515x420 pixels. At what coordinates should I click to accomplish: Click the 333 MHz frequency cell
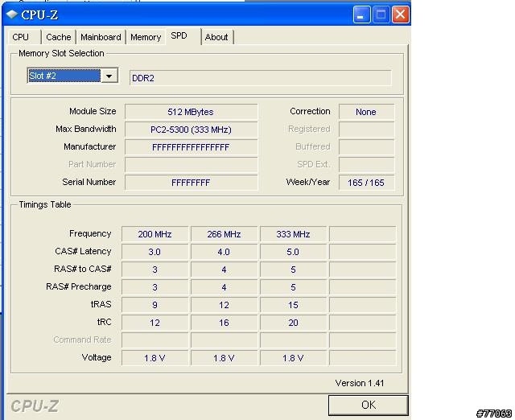point(293,234)
